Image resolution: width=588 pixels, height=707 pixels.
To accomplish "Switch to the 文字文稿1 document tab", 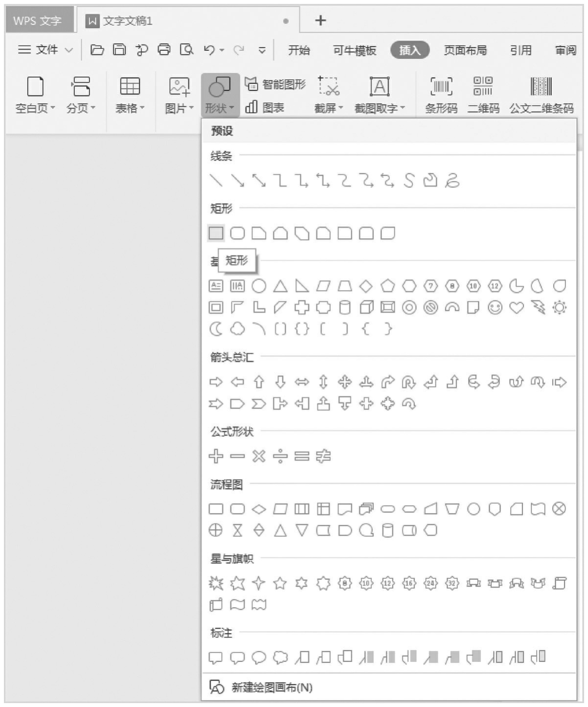I will click(x=188, y=21).
